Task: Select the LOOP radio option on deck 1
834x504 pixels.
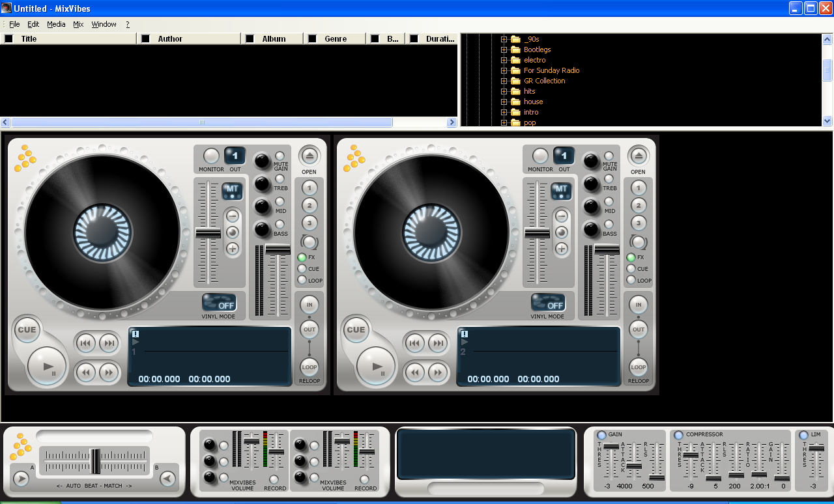Action: (x=302, y=280)
